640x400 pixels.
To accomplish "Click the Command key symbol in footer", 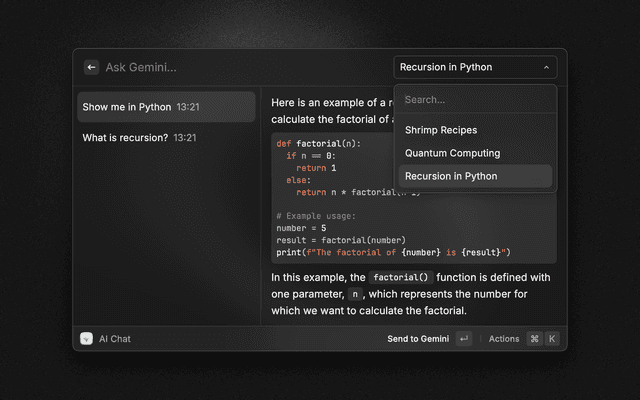I will tap(534, 339).
